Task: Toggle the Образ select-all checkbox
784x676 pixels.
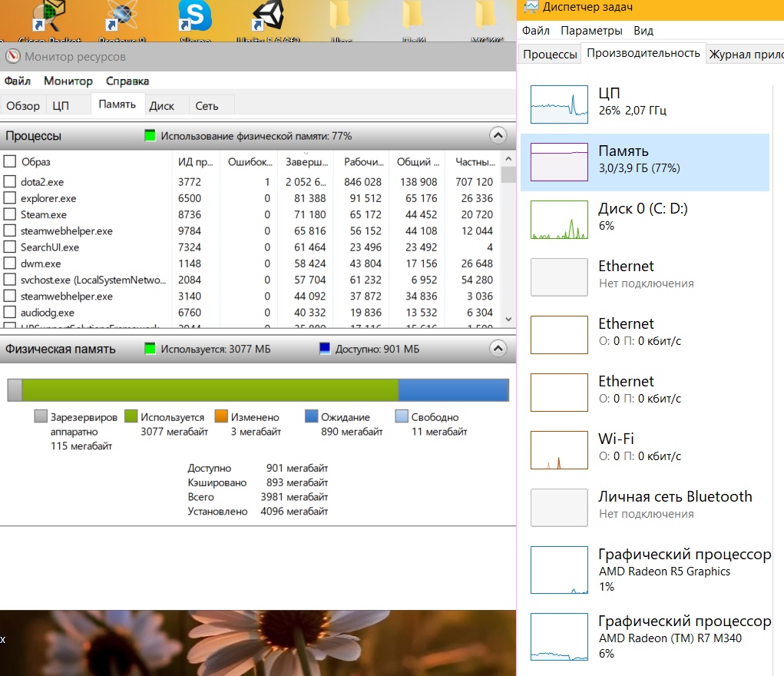Action: click(x=9, y=161)
